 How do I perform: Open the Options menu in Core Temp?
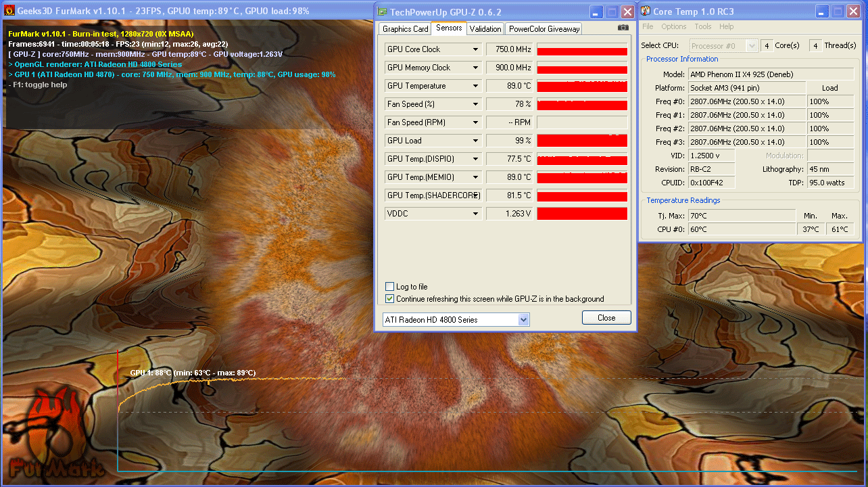[x=674, y=26]
